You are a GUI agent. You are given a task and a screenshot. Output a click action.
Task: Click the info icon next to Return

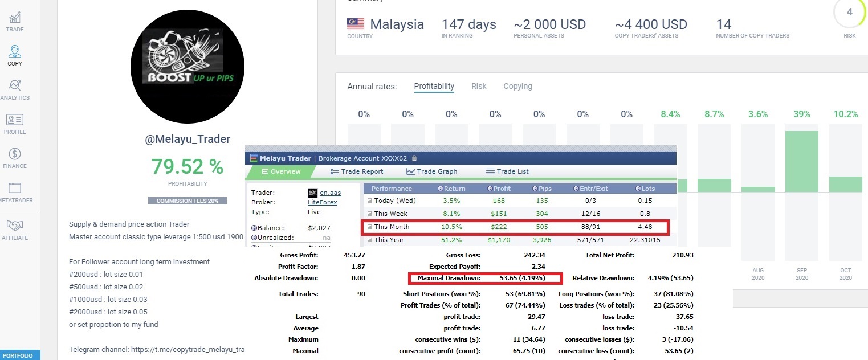point(441,189)
